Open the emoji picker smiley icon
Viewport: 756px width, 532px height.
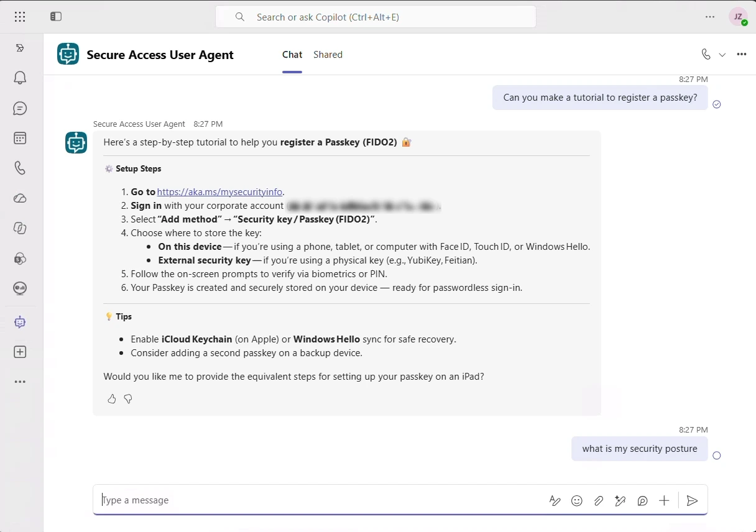coord(577,500)
